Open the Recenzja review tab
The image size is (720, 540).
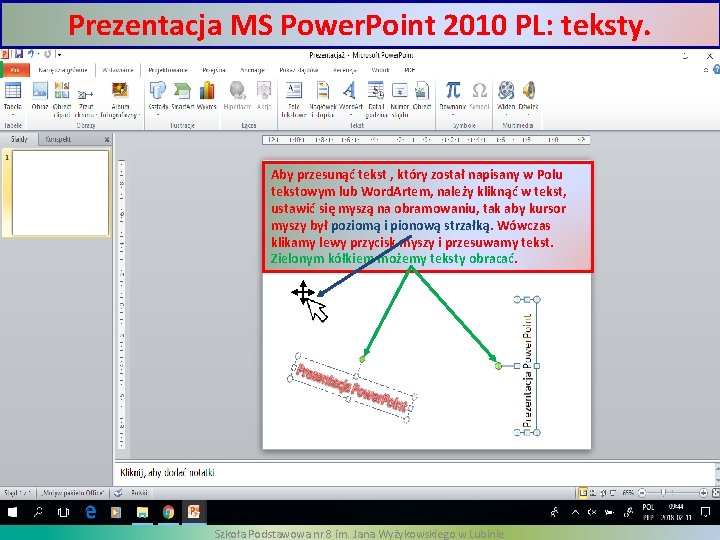coord(345,70)
